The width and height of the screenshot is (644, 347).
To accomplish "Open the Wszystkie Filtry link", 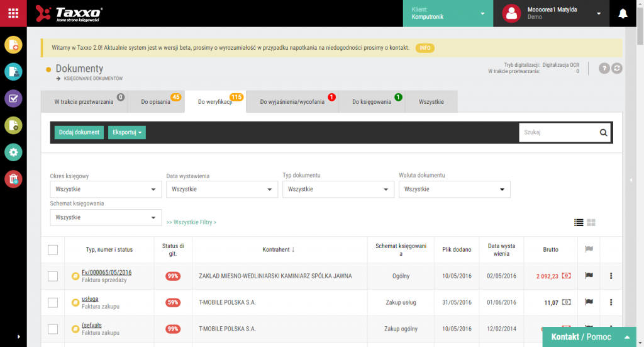I will [191, 222].
